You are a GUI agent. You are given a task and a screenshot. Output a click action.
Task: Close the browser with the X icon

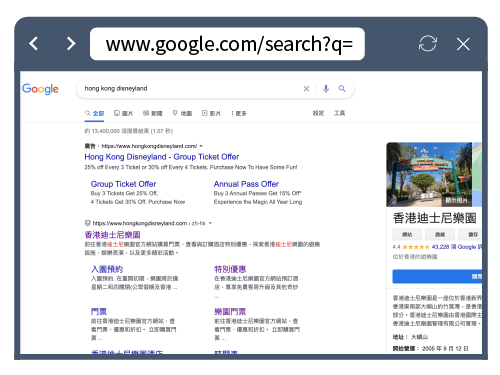(463, 44)
